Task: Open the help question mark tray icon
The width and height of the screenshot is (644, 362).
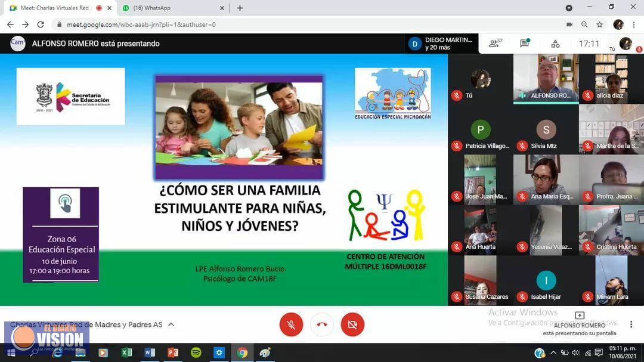Action: click(539, 352)
